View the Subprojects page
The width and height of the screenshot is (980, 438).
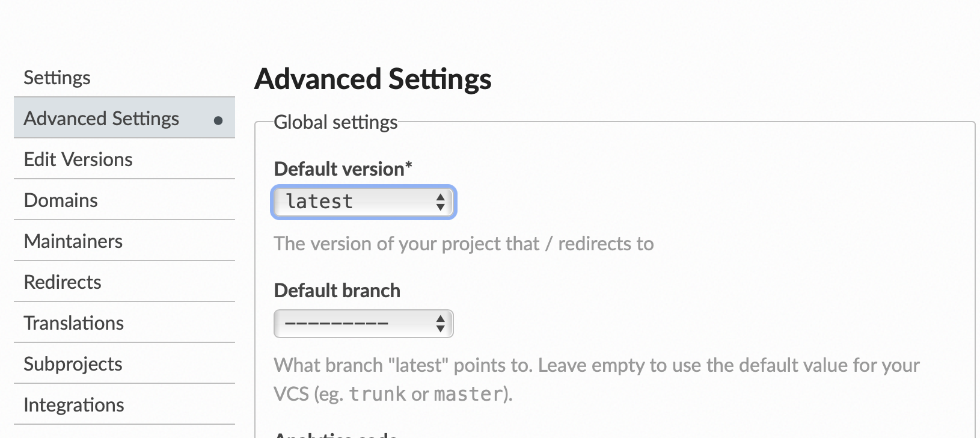click(73, 363)
